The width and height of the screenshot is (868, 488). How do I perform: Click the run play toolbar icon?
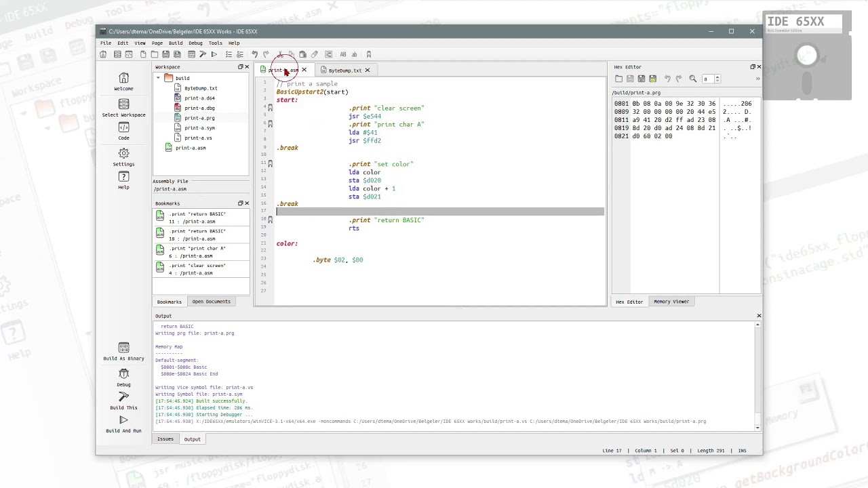tap(214, 54)
